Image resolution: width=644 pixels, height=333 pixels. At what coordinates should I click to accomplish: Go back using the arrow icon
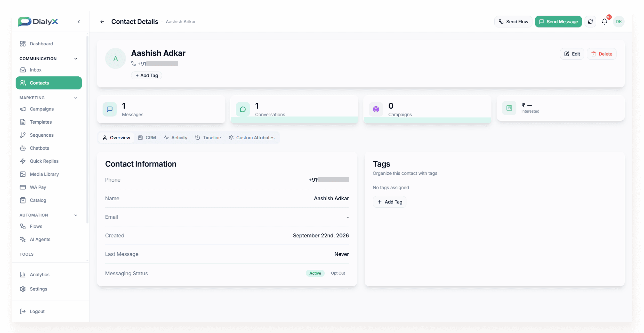[x=102, y=22]
